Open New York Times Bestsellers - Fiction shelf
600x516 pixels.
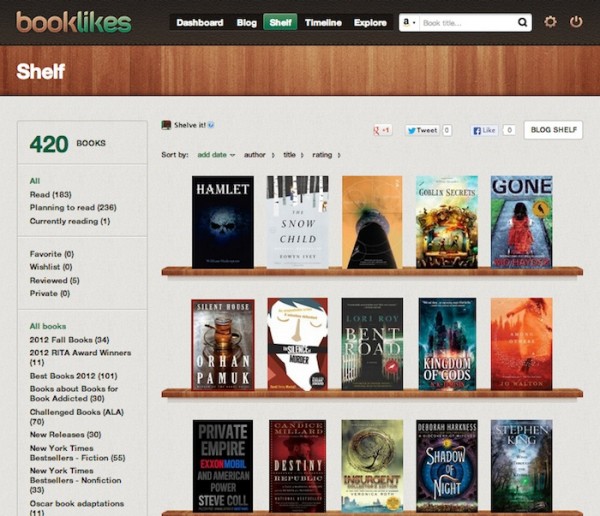click(78, 453)
